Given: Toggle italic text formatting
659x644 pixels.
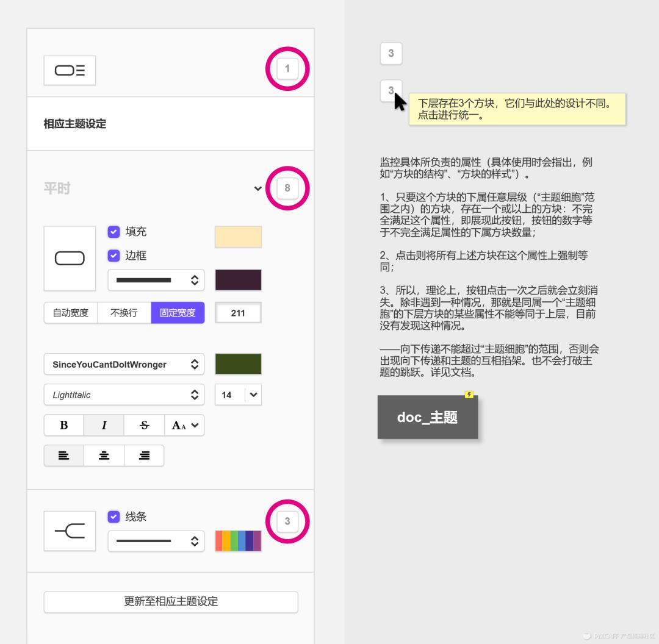Looking at the screenshot, I should [x=104, y=425].
